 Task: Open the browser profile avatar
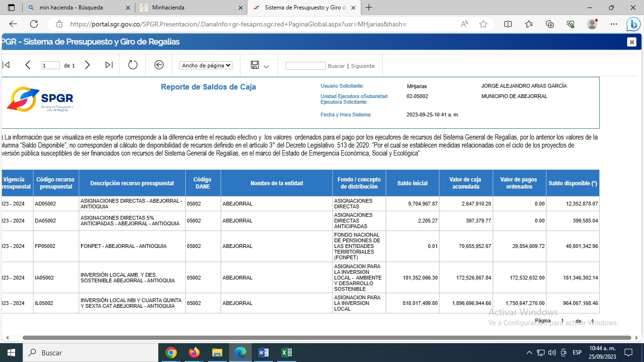tap(592, 24)
